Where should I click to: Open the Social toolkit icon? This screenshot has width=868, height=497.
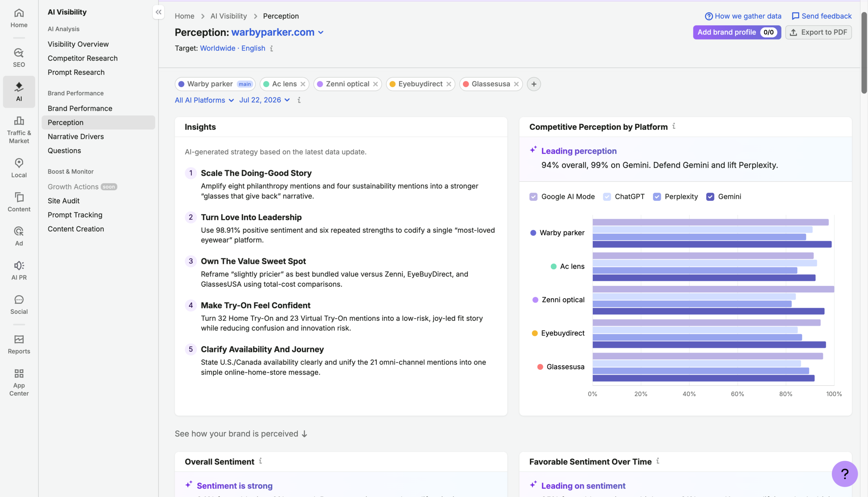(x=19, y=305)
